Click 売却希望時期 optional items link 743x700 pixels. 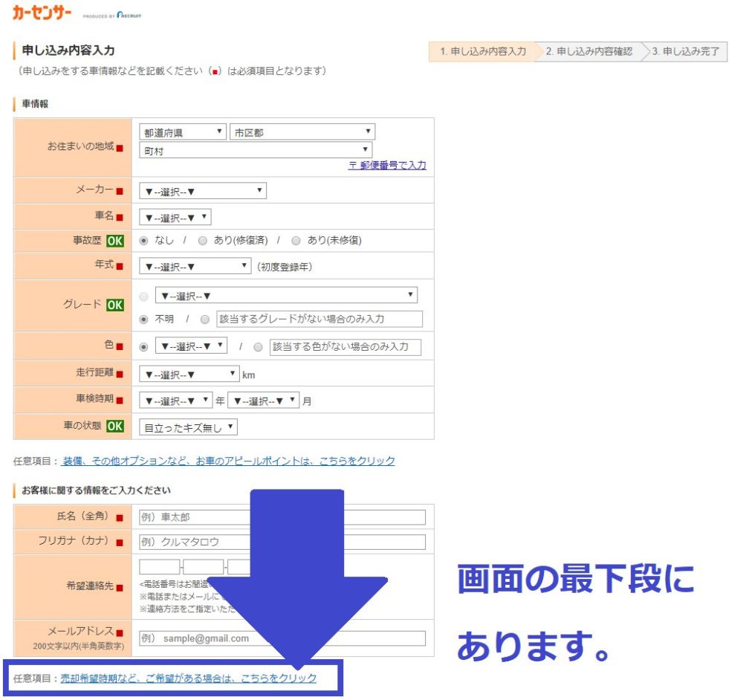189,678
